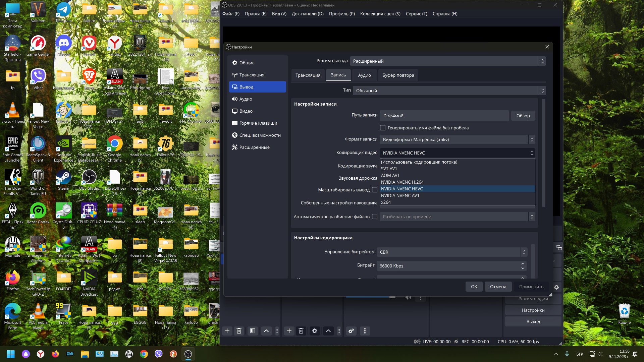
Task: Click the Chrome icon in taskbar
Action: [144, 354]
